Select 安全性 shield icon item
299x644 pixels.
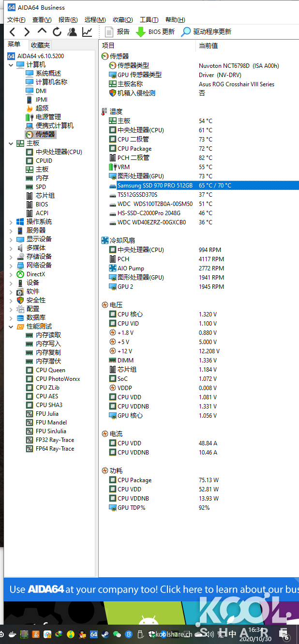tap(20, 300)
